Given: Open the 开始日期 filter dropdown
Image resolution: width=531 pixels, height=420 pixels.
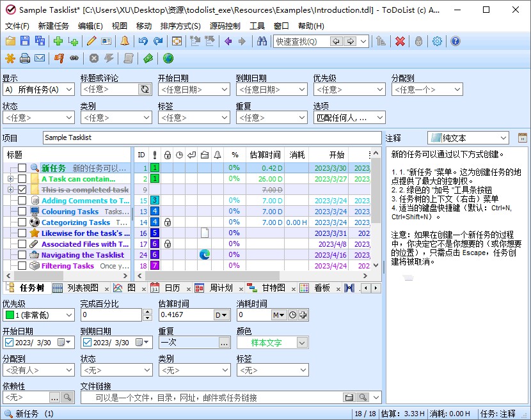Looking at the screenshot, I should coord(194,89).
